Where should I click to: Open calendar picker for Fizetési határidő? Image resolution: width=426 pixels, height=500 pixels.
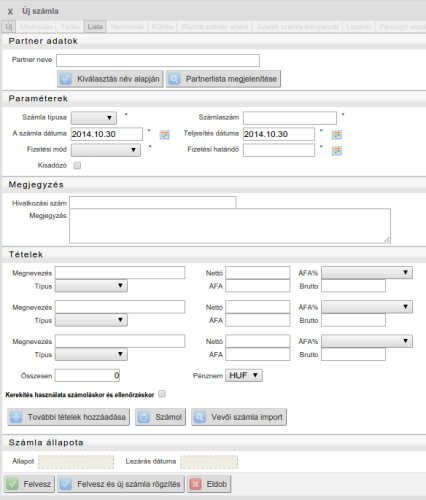tap(337, 151)
